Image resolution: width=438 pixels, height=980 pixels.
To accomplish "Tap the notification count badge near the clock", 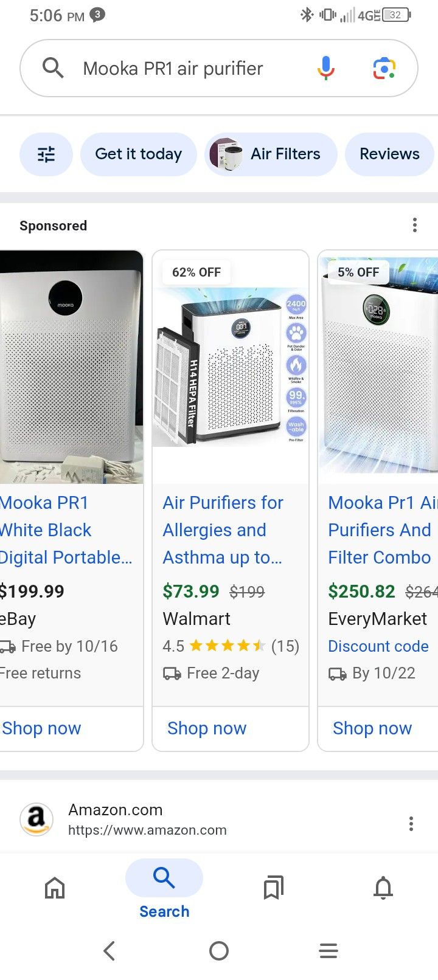I will pyautogui.click(x=97, y=16).
